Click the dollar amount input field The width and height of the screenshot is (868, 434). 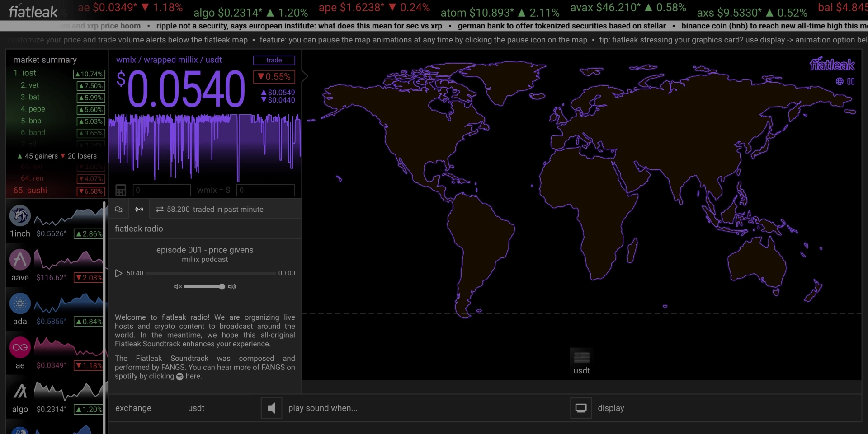coord(265,190)
